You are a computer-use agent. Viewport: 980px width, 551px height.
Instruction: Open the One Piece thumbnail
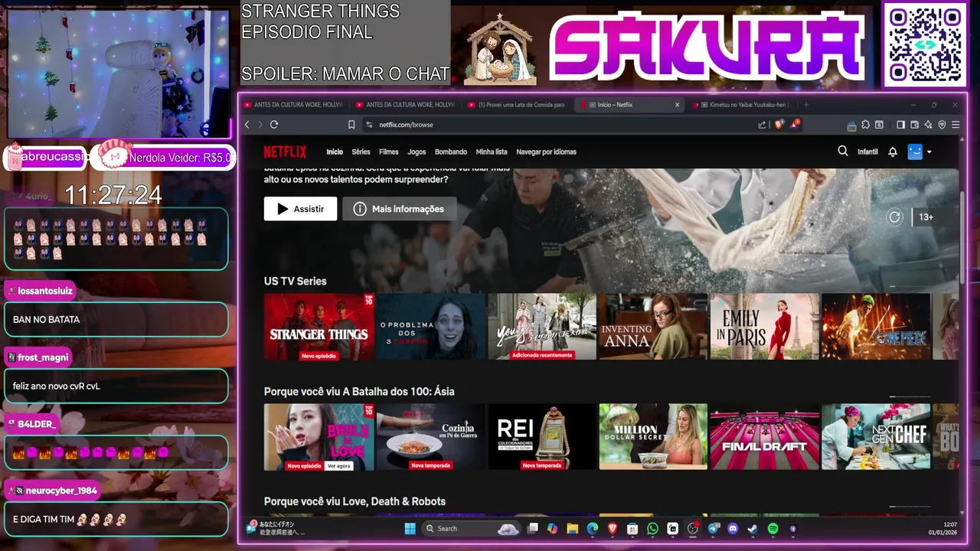click(x=876, y=327)
